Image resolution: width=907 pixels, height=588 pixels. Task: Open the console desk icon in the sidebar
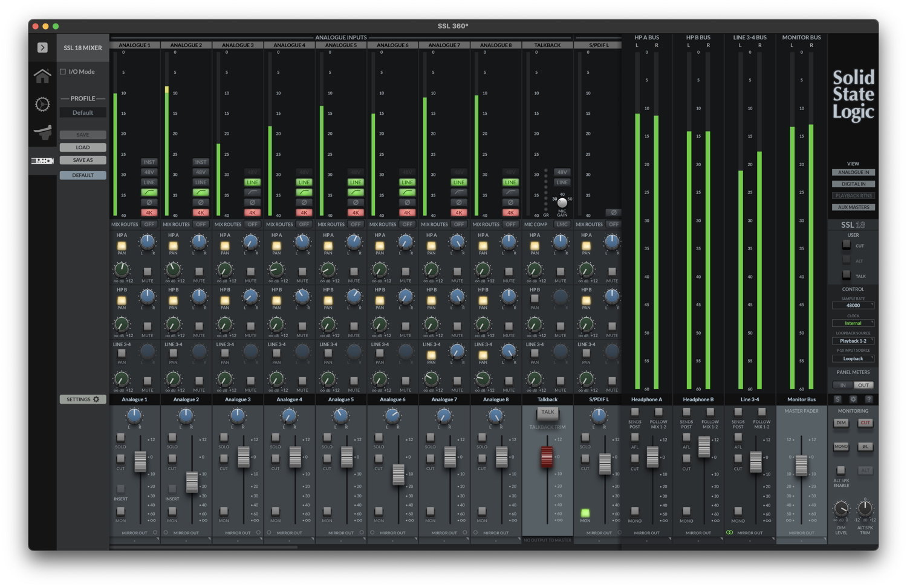coord(42,132)
